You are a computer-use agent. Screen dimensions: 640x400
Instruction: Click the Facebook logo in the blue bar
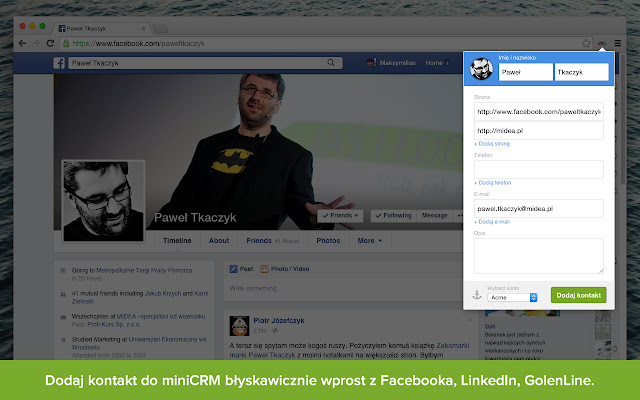click(x=59, y=63)
